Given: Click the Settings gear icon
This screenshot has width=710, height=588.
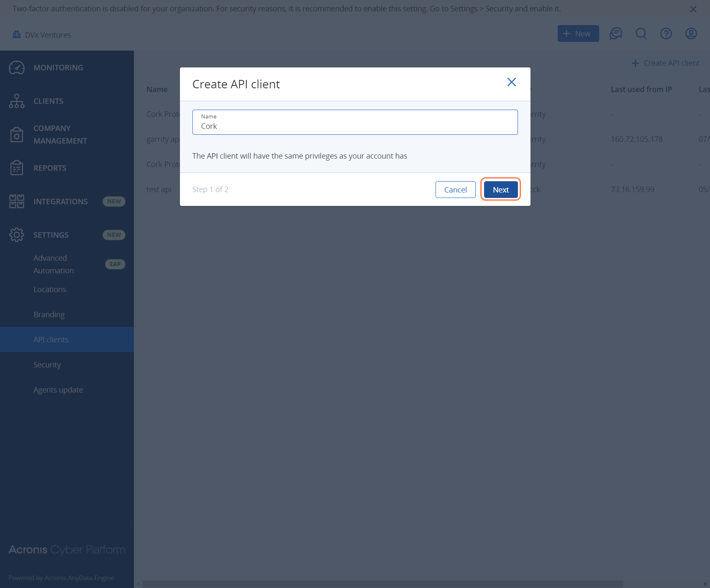Looking at the screenshot, I should tap(17, 235).
